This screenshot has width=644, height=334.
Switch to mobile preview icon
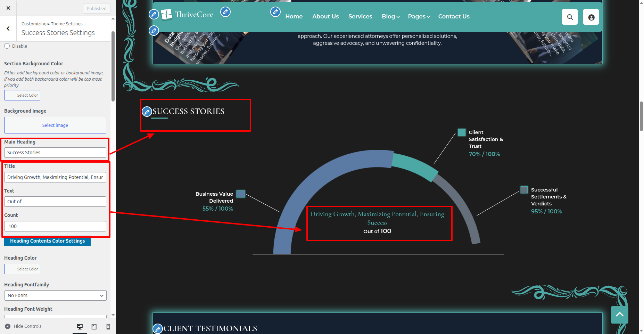click(108, 326)
